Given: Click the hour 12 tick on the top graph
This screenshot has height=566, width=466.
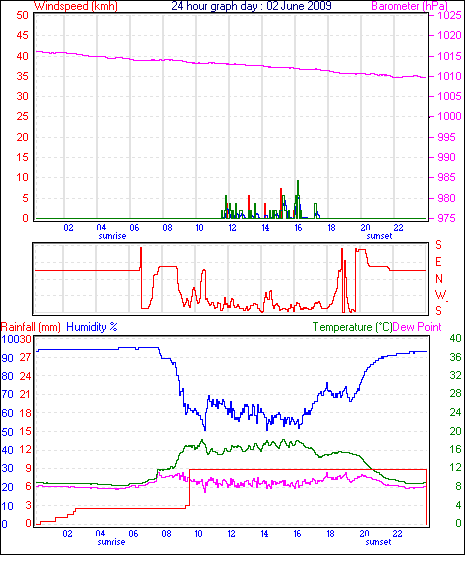Looking at the screenshot, I should tap(232, 228).
